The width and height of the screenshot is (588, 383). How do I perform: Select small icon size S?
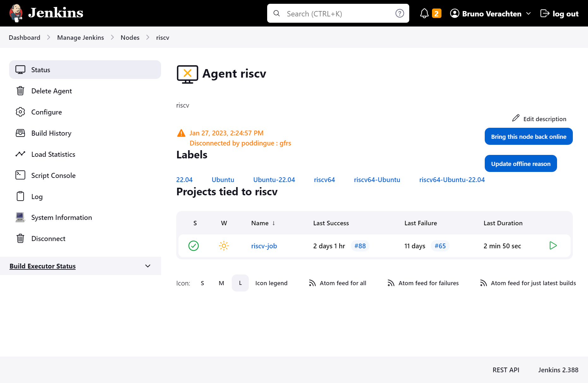click(202, 283)
